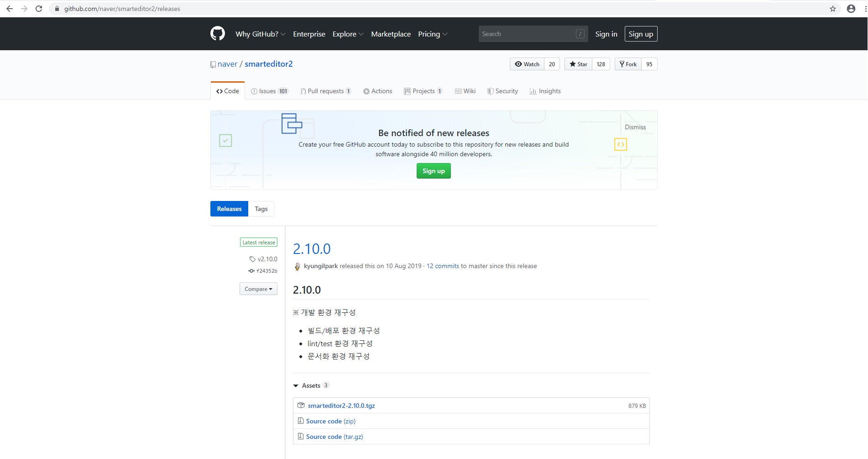
Task: Click the tag icon beside v2.10.0
Action: [252, 259]
